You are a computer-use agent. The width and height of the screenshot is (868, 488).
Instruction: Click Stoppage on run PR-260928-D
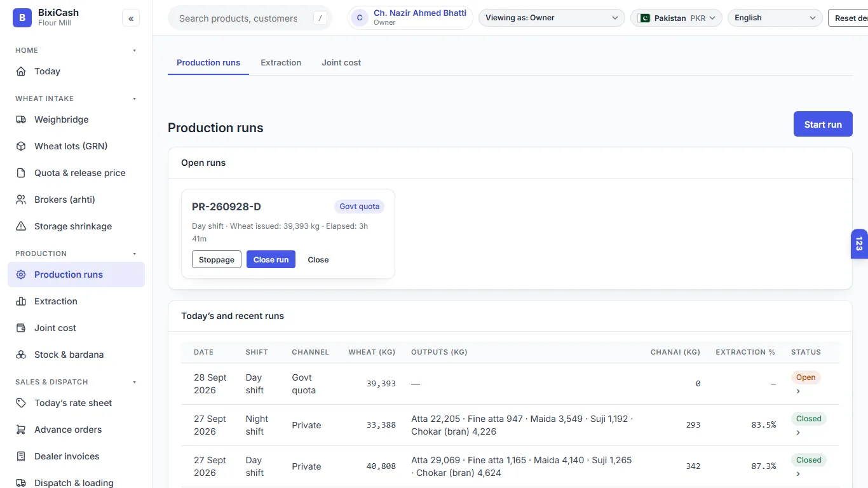[217, 259]
